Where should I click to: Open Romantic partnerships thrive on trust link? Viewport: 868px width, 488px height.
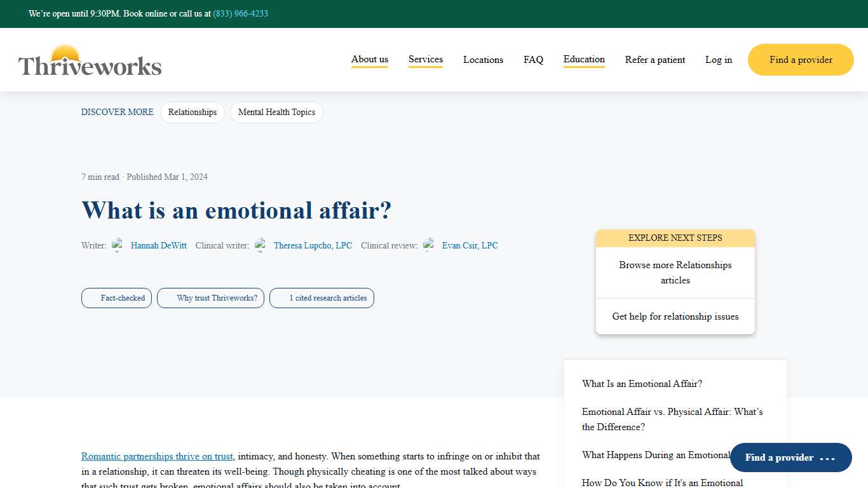click(x=157, y=456)
